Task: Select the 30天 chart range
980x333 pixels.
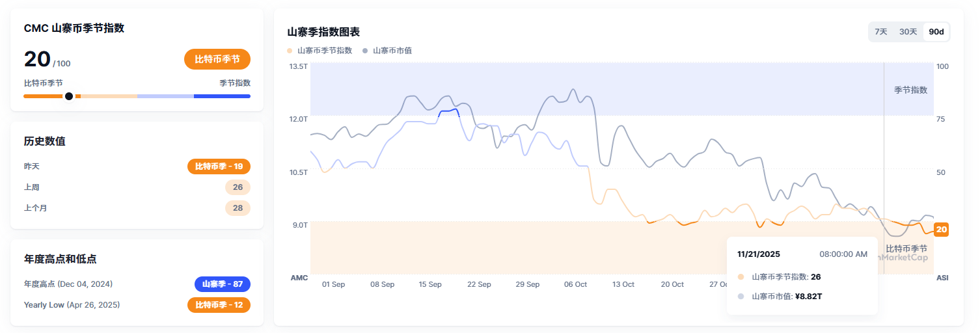Action: 908,32
